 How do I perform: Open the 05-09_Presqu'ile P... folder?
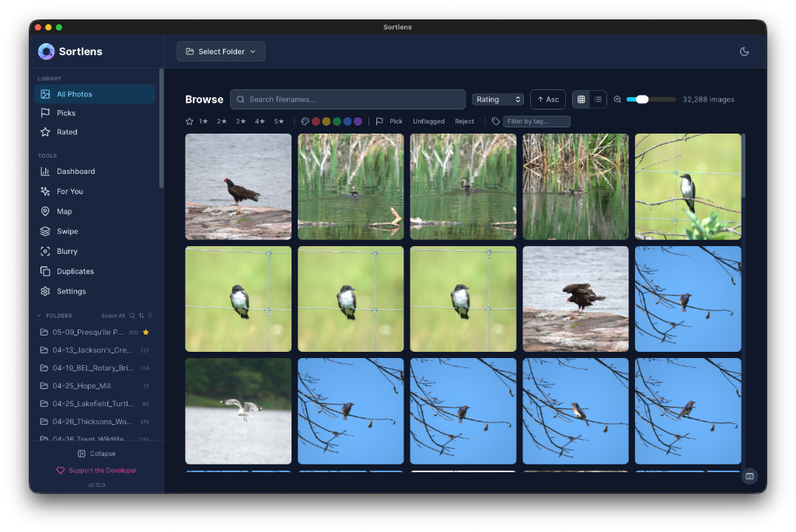click(x=94, y=332)
